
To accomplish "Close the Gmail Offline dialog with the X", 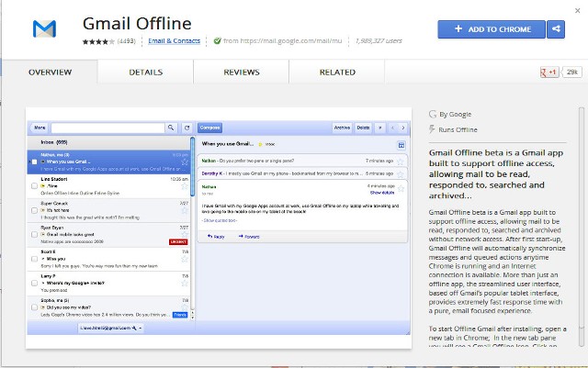I will (578, 11).
